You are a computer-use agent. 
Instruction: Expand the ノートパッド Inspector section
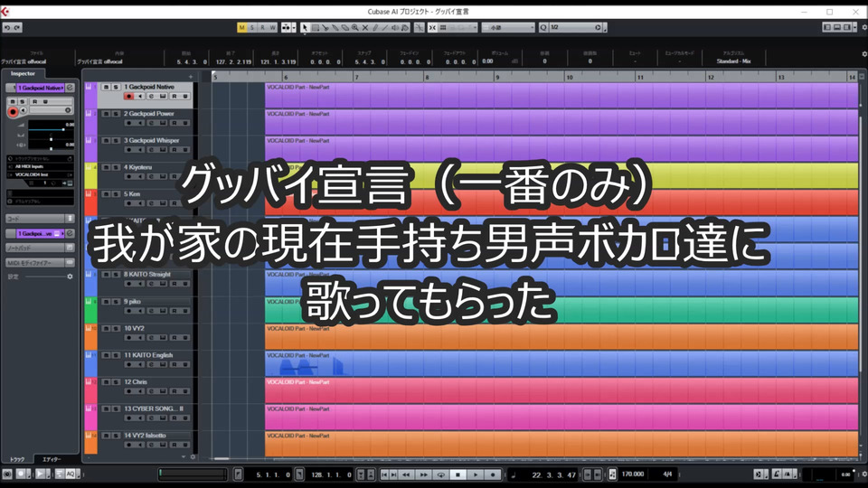tap(40, 248)
